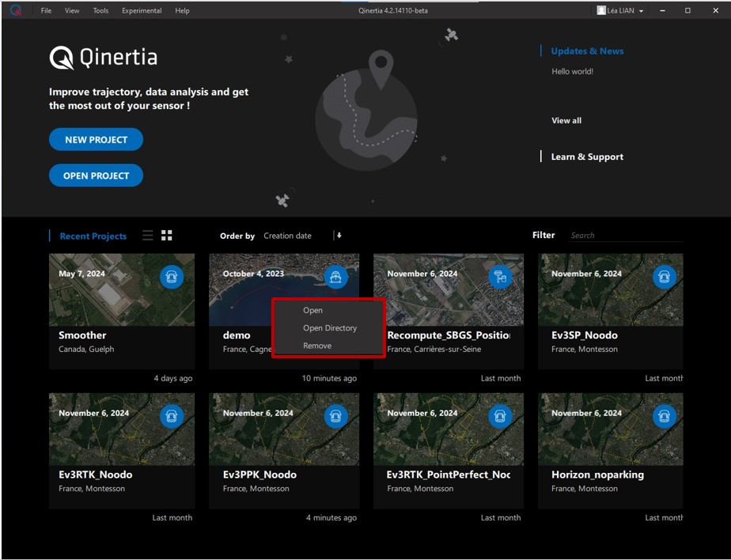Click 'May 7, 2024' date on Smoother
This screenshot has width=731, height=560.
[x=82, y=274]
